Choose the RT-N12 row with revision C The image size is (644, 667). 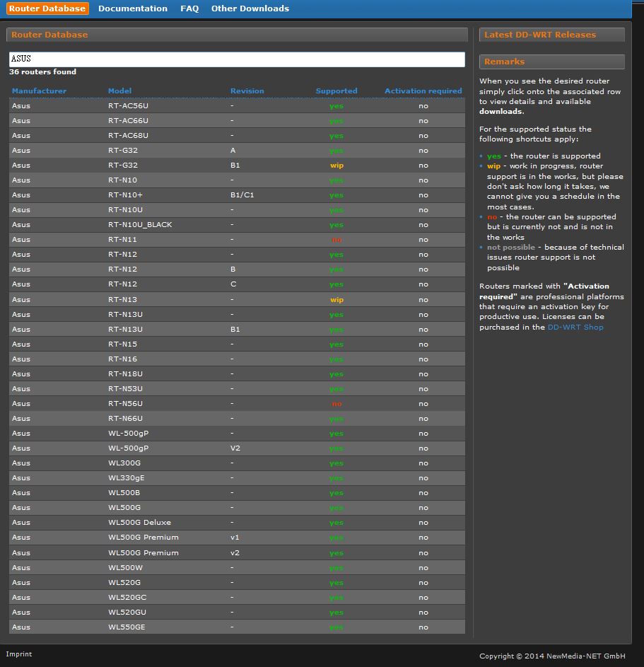237,284
